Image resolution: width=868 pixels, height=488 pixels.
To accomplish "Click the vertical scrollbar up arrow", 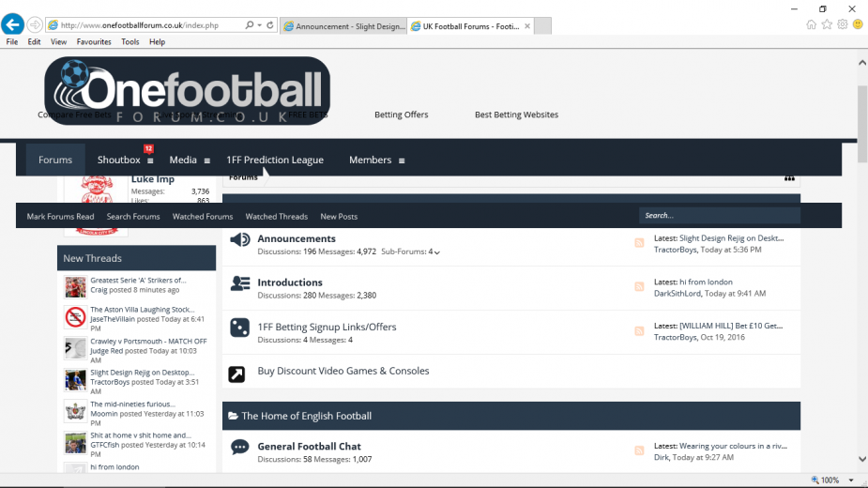I will pyautogui.click(x=862, y=63).
